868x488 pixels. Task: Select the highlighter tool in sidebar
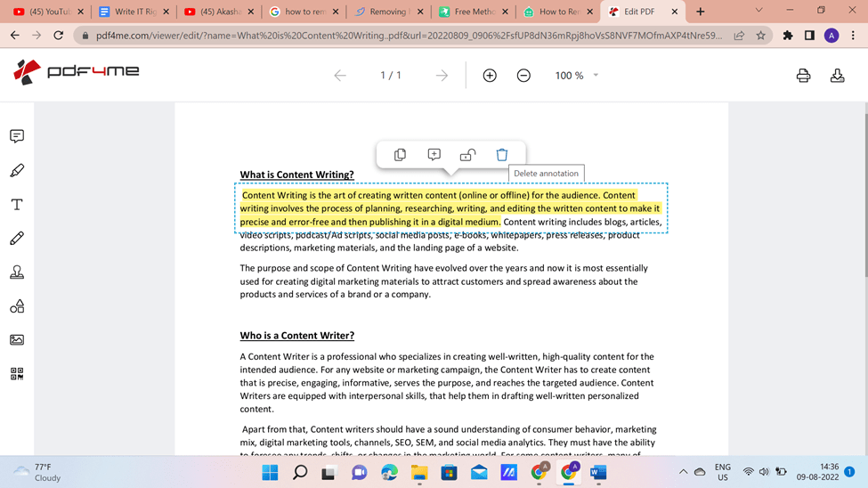coord(17,171)
